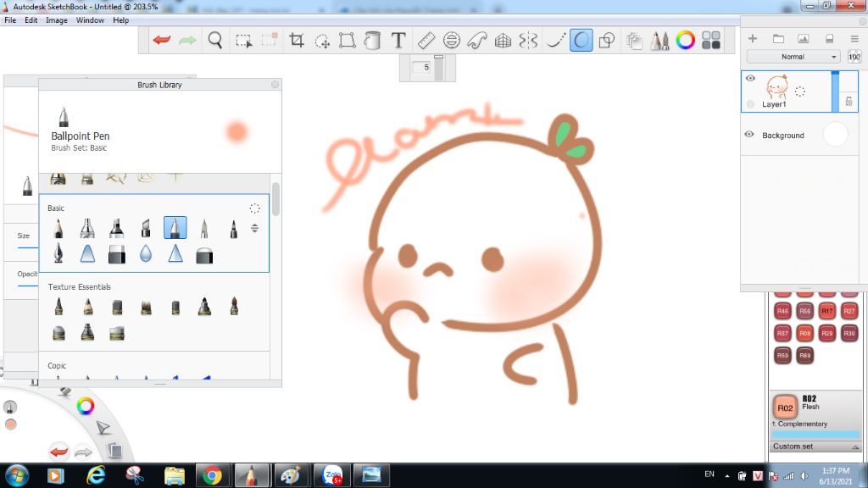Add a new layer with plus icon
The image size is (868, 488).
(x=753, y=38)
